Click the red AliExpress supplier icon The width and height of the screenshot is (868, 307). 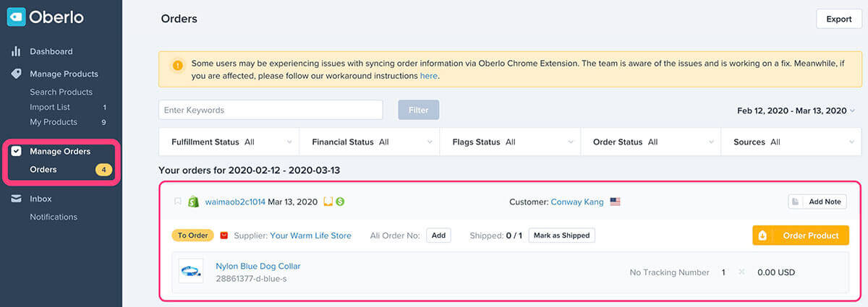pyautogui.click(x=224, y=235)
